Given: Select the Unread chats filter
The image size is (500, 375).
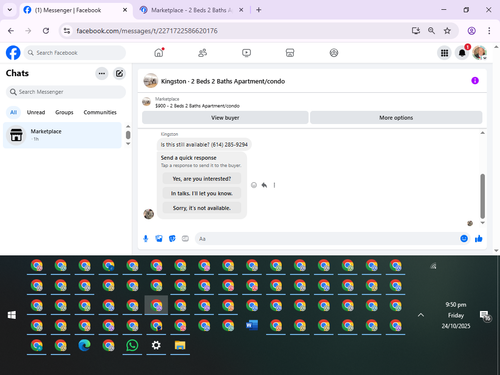Looking at the screenshot, I should (36, 112).
